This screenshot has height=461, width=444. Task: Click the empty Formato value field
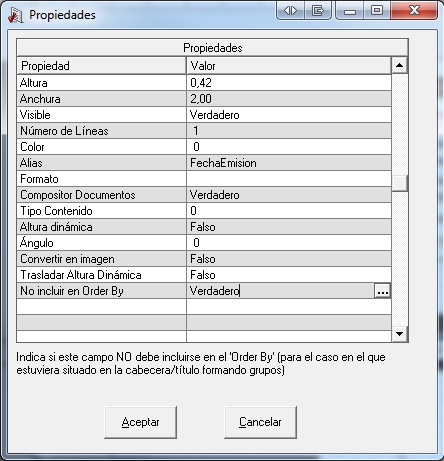[x=289, y=179]
